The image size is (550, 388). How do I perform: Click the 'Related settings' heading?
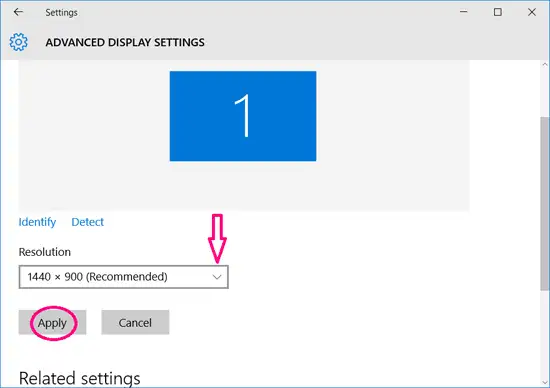point(80,379)
